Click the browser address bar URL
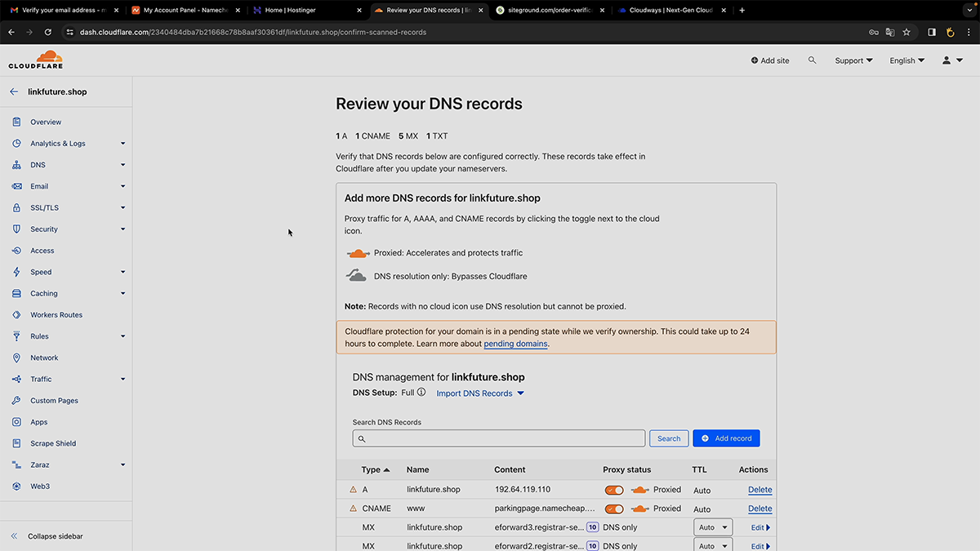 click(253, 32)
